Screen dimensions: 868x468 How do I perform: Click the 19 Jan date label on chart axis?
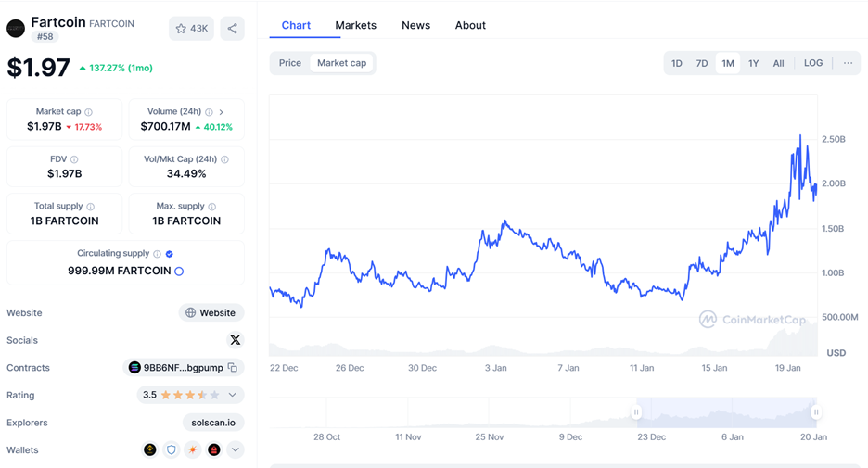pyautogui.click(x=787, y=368)
